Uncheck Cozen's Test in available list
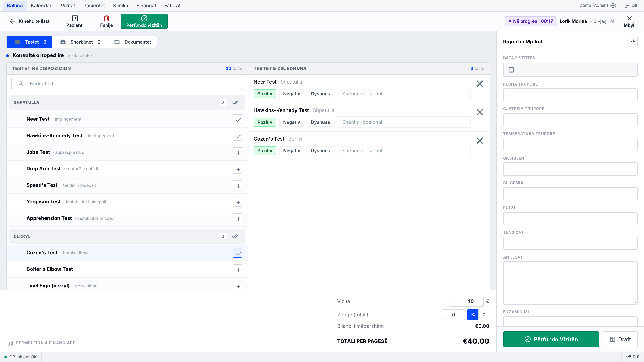This screenshot has width=644, height=362. (x=237, y=253)
